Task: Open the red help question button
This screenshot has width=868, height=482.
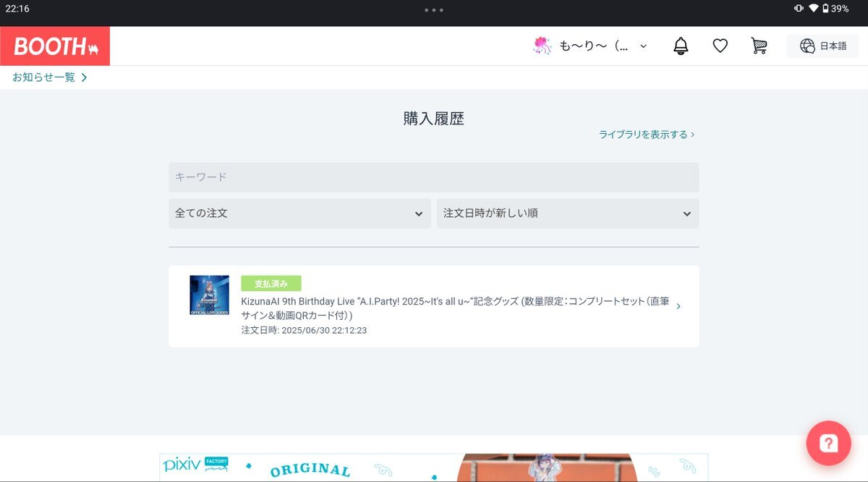Action: [828, 443]
